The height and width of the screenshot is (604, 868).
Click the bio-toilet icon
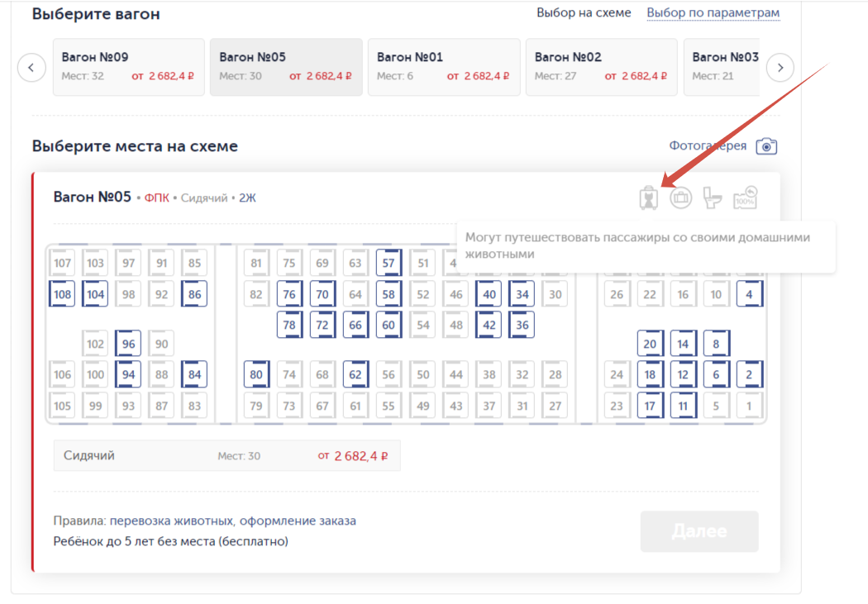pos(713,197)
